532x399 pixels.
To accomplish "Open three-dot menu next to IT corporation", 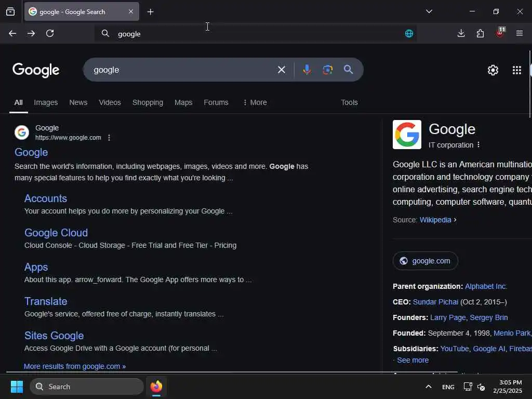I will click(x=478, y=145).
